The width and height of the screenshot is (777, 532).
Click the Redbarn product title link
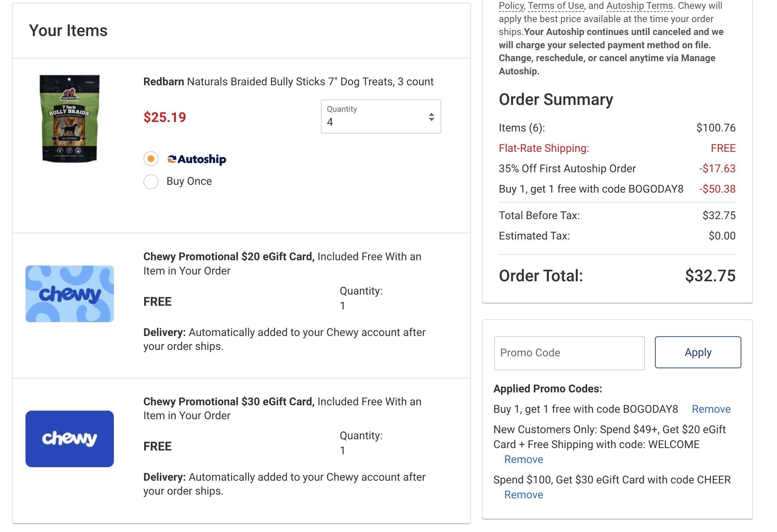tap(288, 82)
